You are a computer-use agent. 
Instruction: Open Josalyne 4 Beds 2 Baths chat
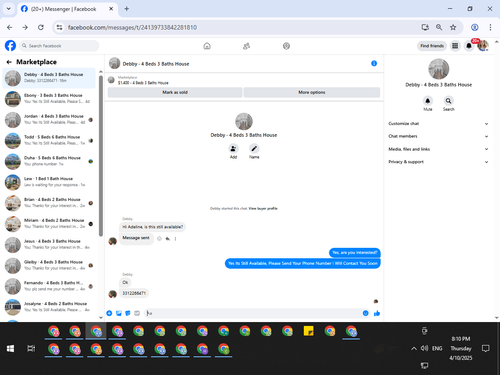(x=49, y=307)
